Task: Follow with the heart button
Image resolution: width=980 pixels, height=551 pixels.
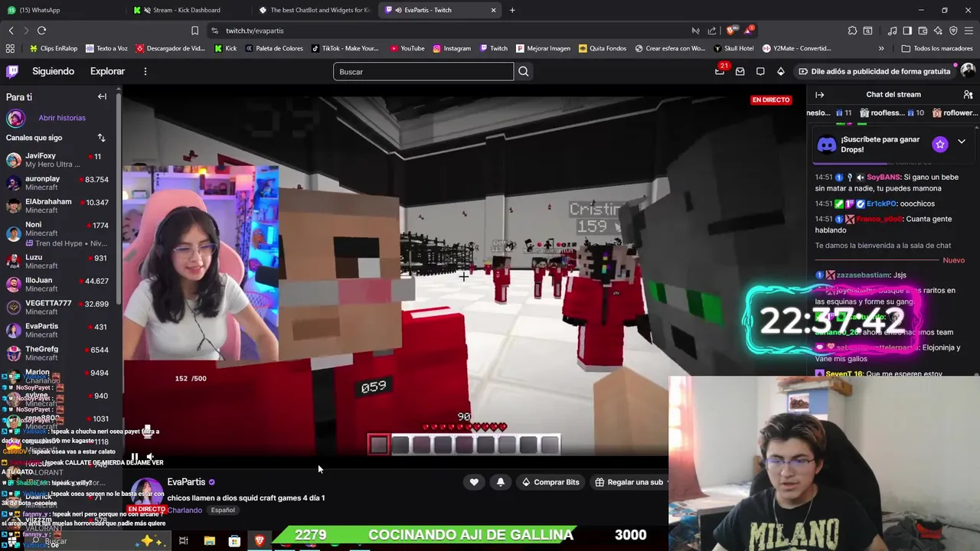Action: [474, 482]
